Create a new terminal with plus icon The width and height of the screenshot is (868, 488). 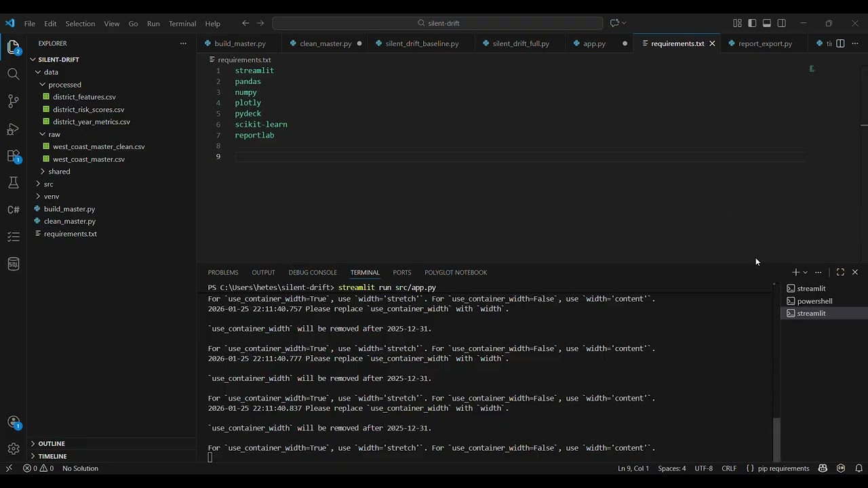tap(795, 272)
